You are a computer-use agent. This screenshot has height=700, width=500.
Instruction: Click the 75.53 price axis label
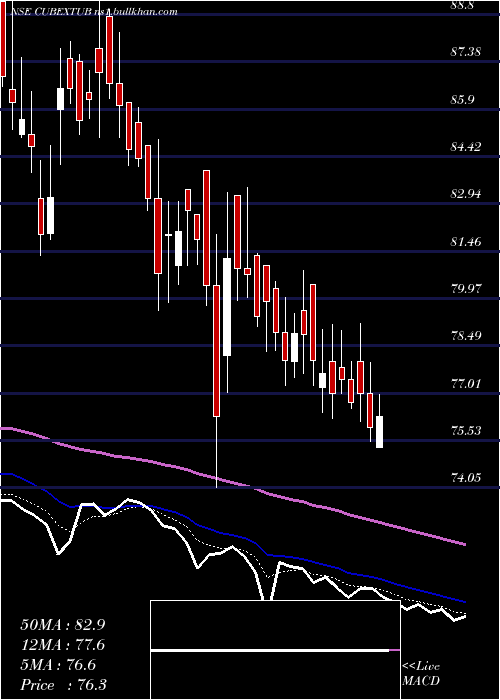tap(466, 431)
